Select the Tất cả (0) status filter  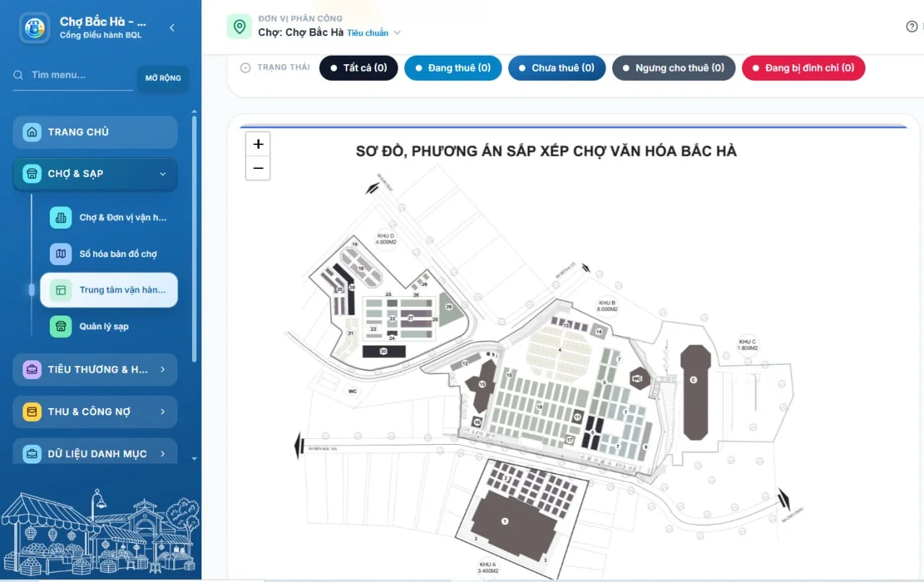coord(358,68)
